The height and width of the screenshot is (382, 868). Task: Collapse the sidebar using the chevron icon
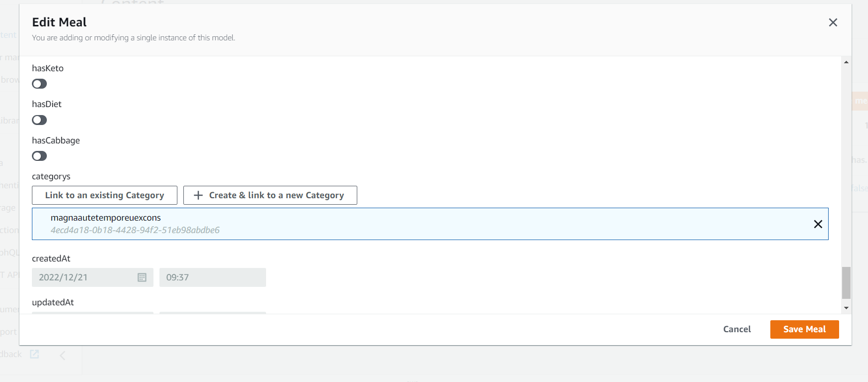[62, 355]
